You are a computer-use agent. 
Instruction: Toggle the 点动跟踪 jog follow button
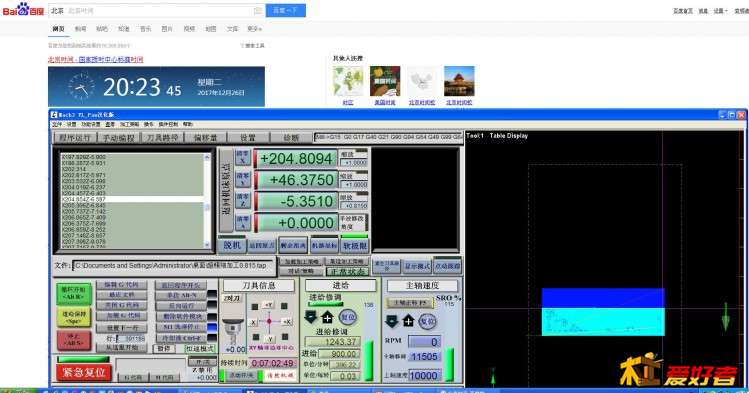(448, 266)
